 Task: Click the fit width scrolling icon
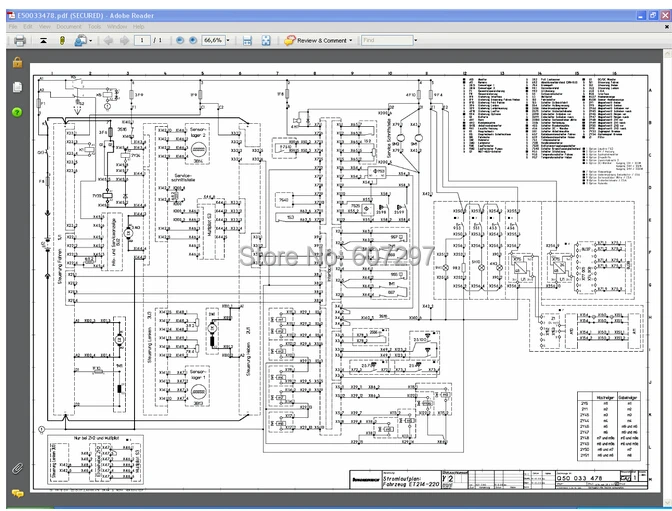click(247, 40)
